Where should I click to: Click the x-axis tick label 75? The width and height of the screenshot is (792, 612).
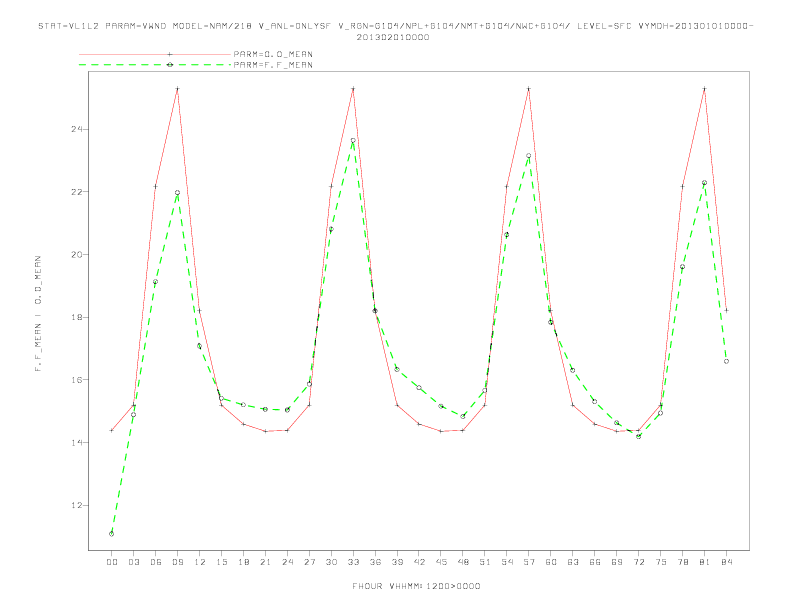[x=661, y=562]
